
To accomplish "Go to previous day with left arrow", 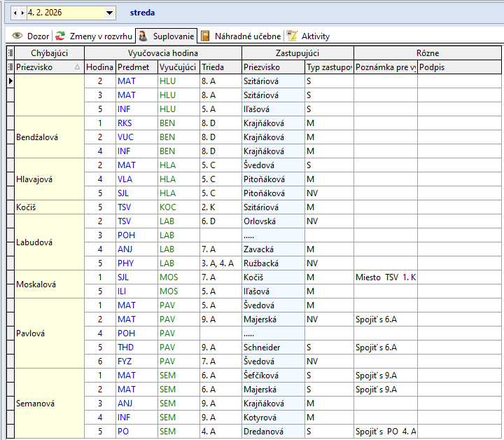I will [15, 13].
